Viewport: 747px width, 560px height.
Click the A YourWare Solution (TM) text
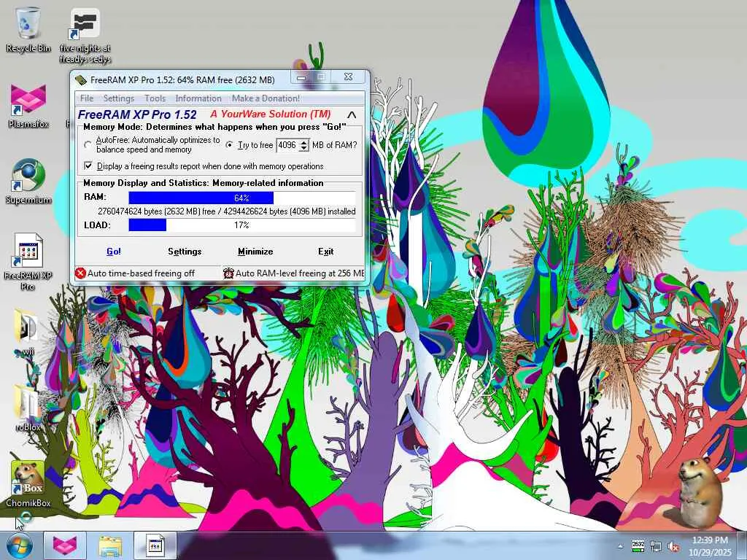pos(271,114)
